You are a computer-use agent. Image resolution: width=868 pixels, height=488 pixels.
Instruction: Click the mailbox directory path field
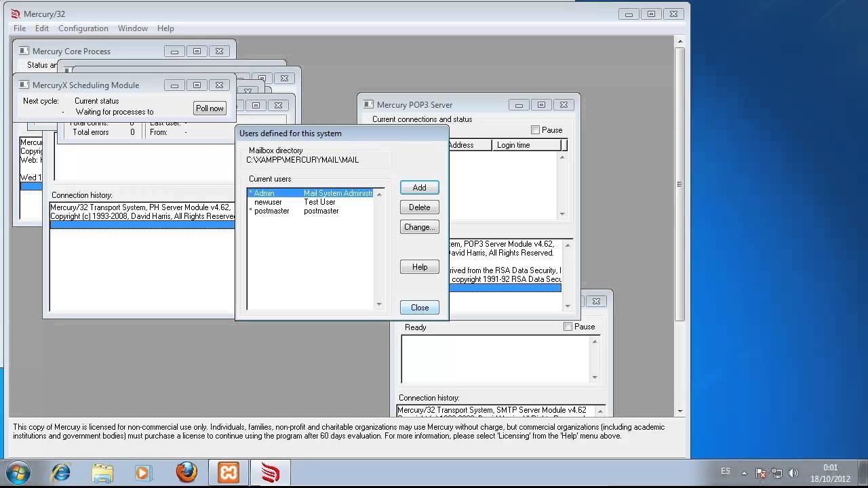[317, 160]
